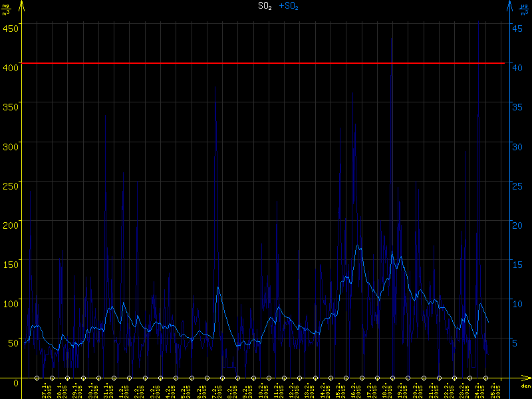Click the 27.1.2015 date marker
Screen dimensions: 532x399
(37, 379)
